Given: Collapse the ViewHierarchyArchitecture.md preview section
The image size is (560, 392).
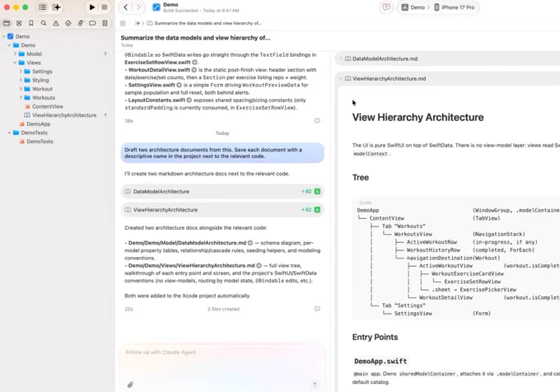Looking at the screenshot, I should [x=341, y=78].
